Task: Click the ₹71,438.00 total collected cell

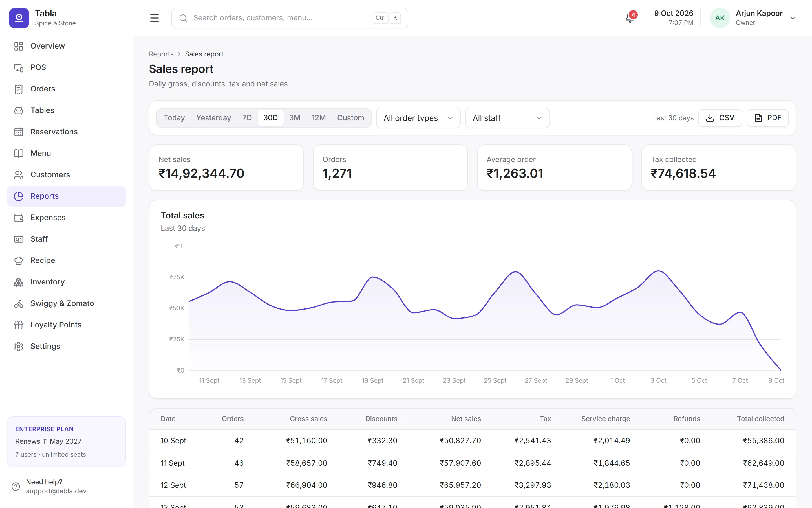Action: tap(763, 485)
